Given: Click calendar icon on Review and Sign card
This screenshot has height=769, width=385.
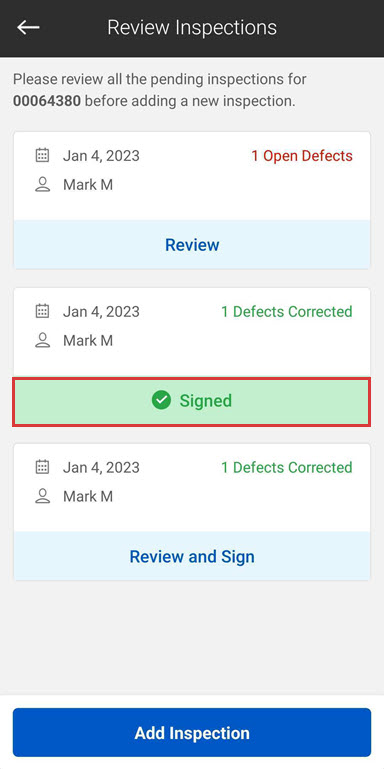Looking at the screenshot, I should 43,467.
